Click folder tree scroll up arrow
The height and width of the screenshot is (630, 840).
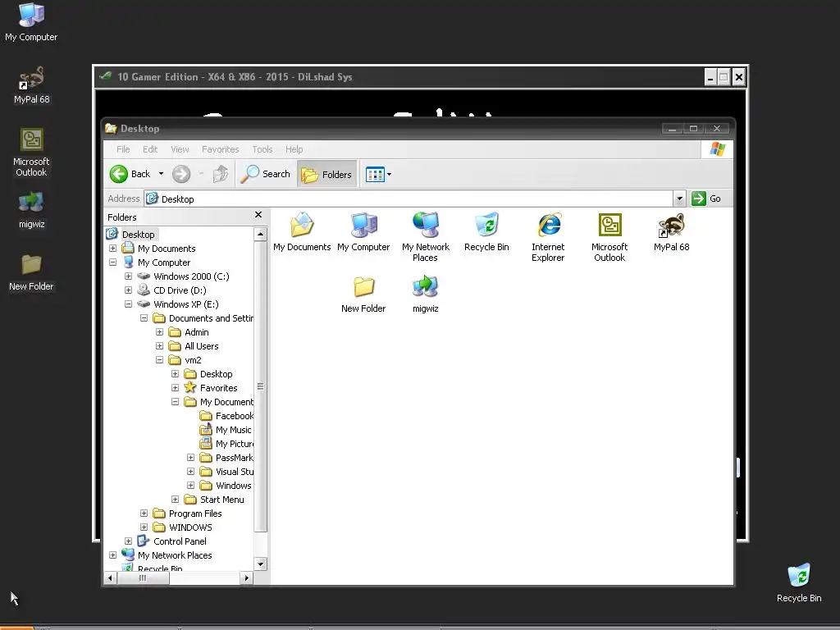[260, 234]
